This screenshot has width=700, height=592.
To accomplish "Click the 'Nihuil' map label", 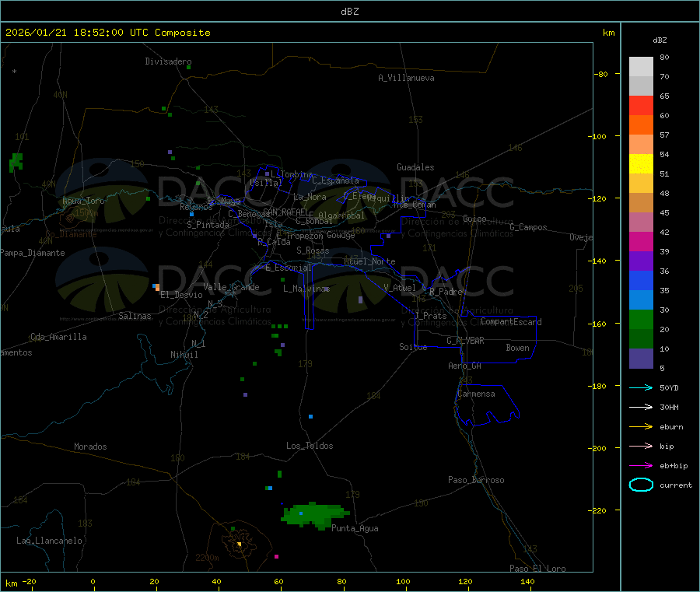I will pos(184,355).
